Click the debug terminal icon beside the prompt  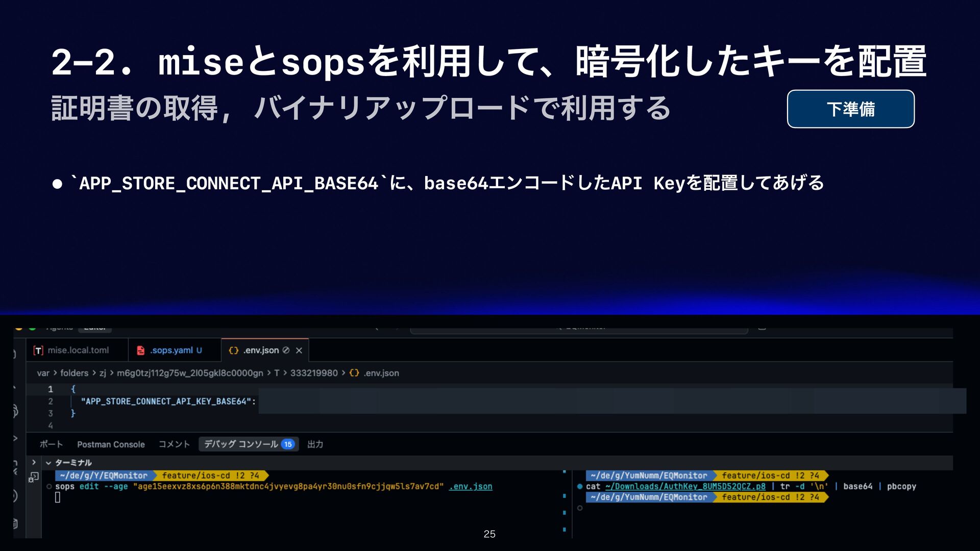tap(34, 477)
